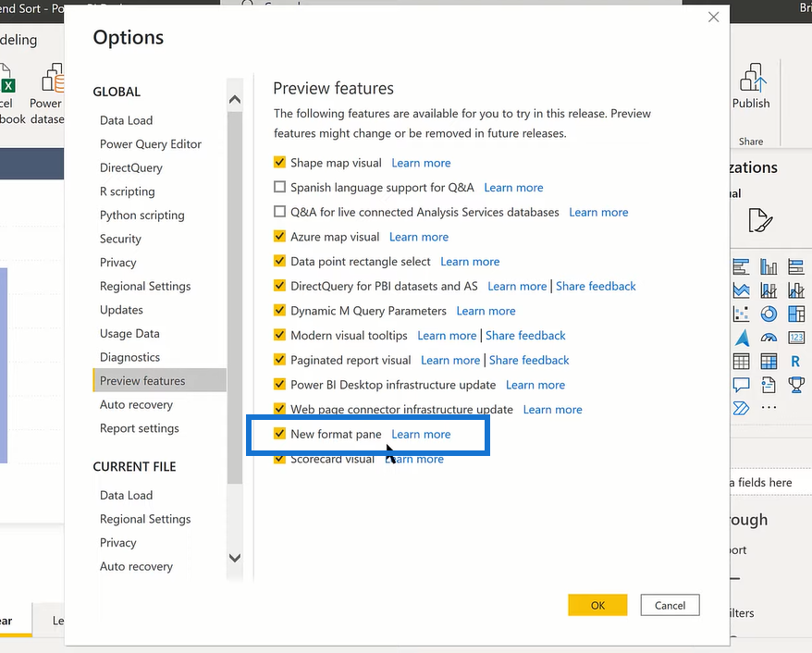Select the line and clustered column chart visual

click(x=796, y=290)
